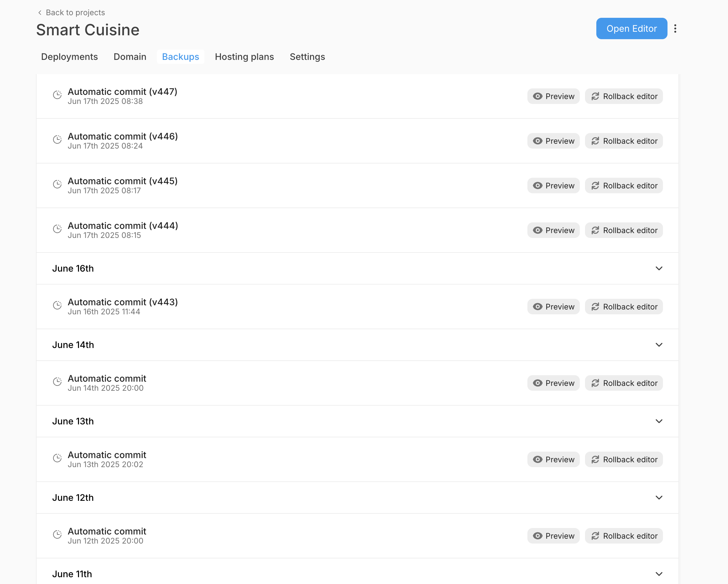This screenshot has width=728, height=584.
Task: Click the rollback arrows icon for v444
Action: [595, 230]
